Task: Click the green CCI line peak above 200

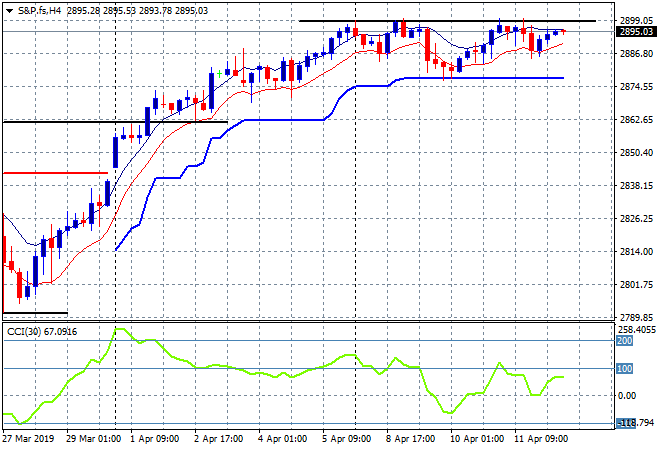Action: click(120, 329)
